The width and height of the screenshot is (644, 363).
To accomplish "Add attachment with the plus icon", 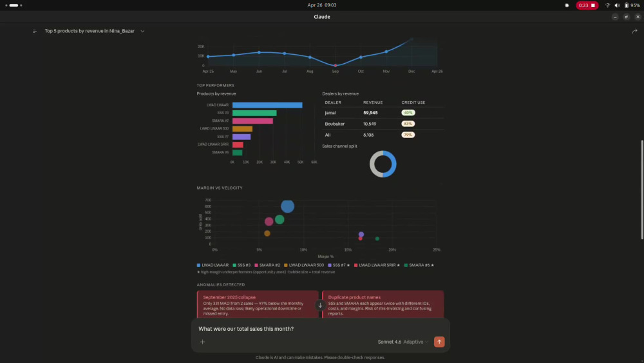I will [x=202, y=342].
